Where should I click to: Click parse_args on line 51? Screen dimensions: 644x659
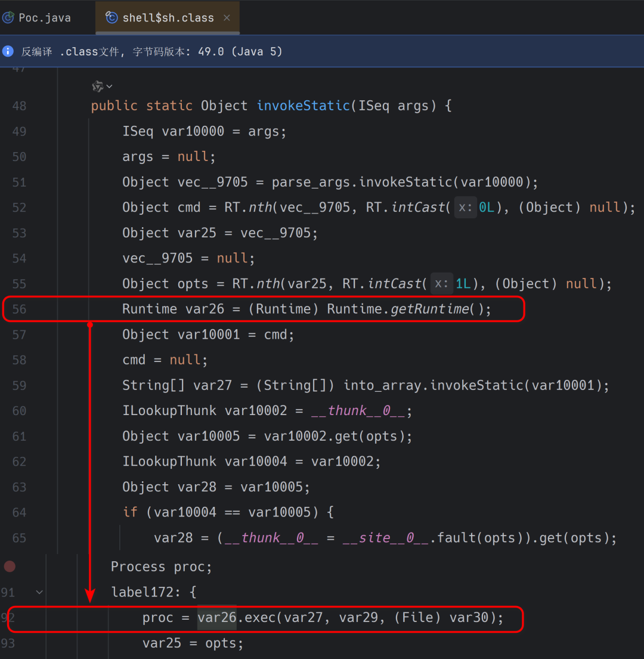tap(311, 182)
